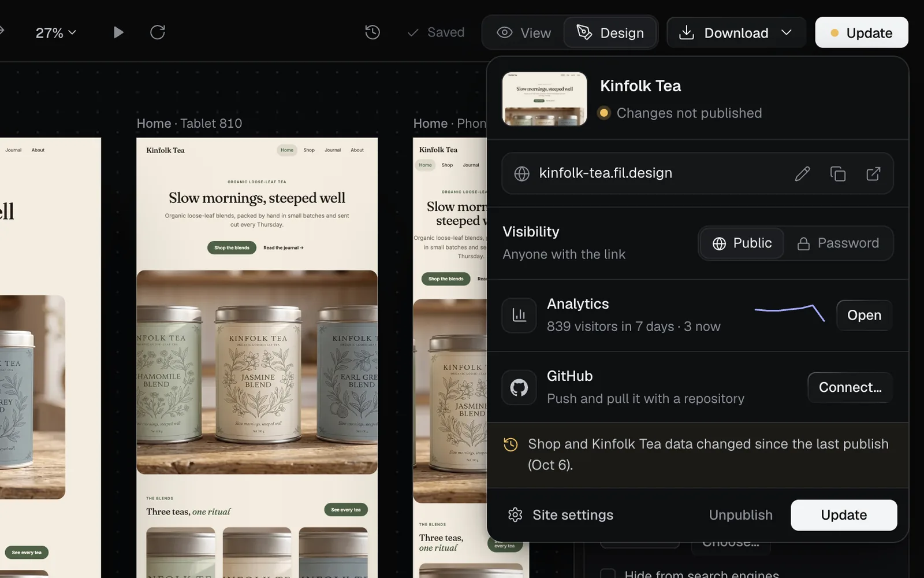Click Unpublish
The height and width of the screenshot is (578, 924).
[740, 515]
